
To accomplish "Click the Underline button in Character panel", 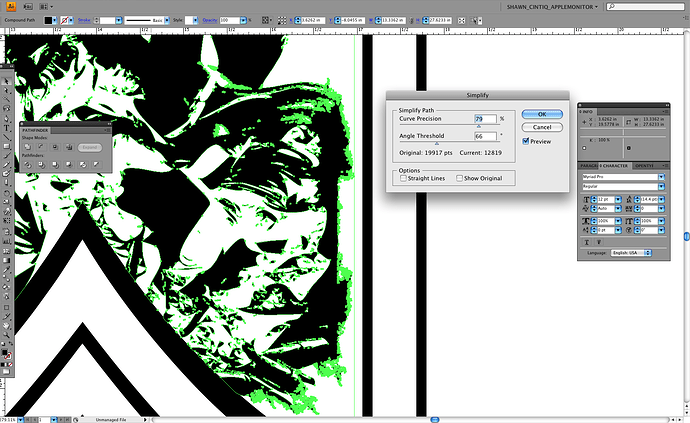I will pyautogui.click(x=587, y=242).
